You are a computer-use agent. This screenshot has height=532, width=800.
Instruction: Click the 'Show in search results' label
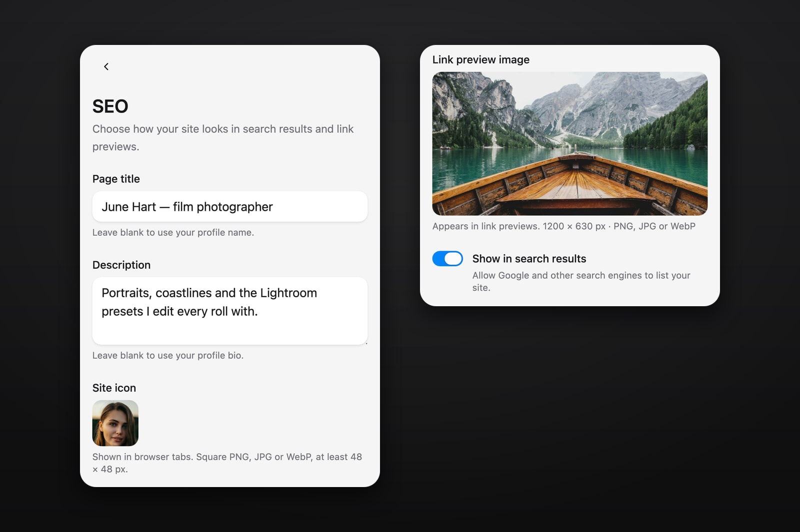click(x=529, y=259)
